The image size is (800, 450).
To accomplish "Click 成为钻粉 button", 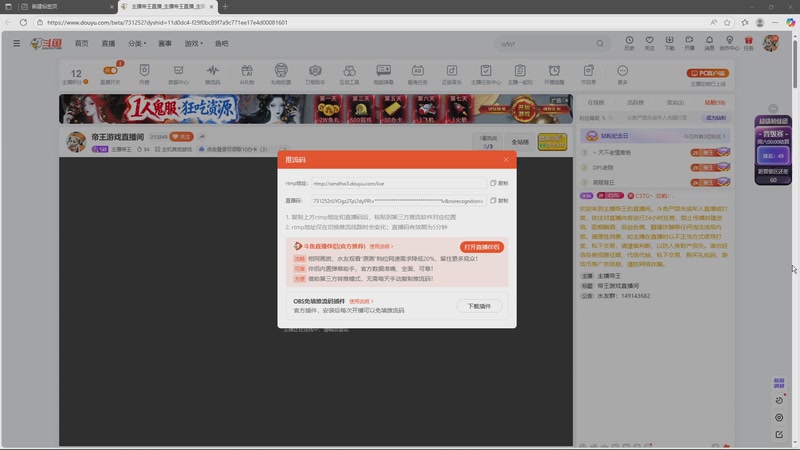I will point(716,118).
